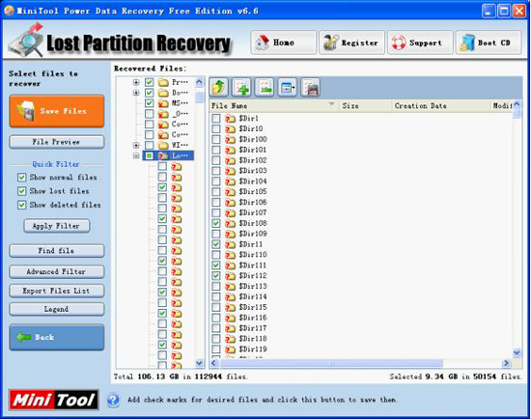Open the Legend
The image size is (531, 420).
pos(57,309)
